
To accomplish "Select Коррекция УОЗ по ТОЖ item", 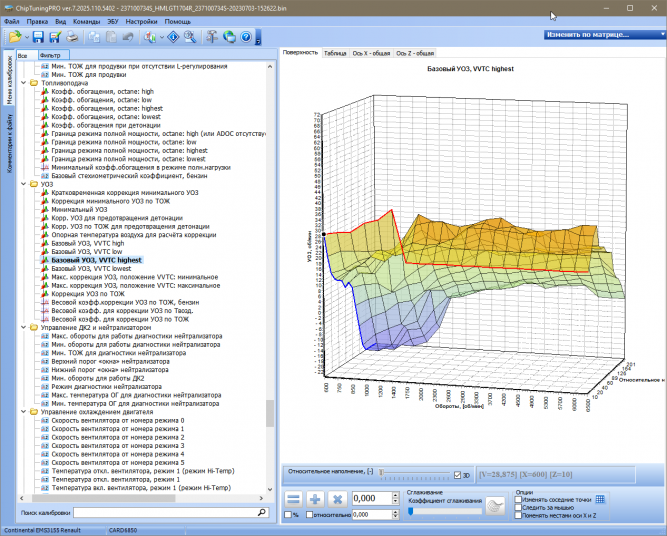I will point(88,294).
